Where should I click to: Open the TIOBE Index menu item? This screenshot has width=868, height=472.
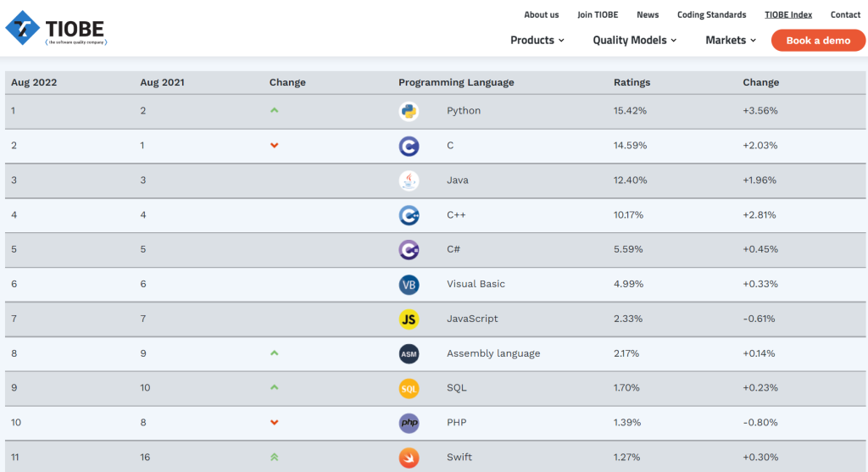(788, 14)
